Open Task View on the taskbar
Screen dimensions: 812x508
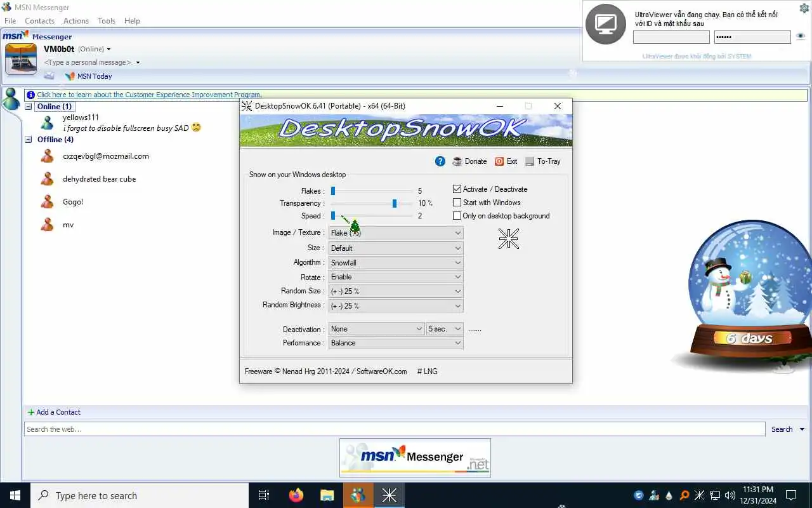pos(264,495)
